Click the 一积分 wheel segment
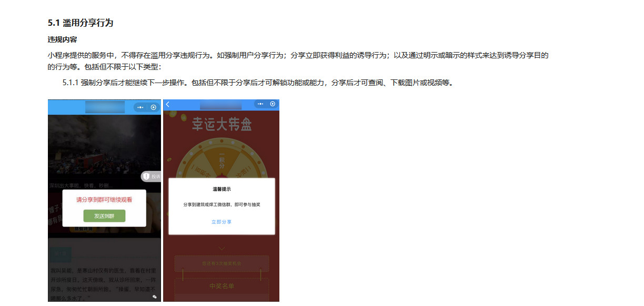Image resolution: width=644 pixels, height=306 pixels. pyautogui.click(x=222, y=161)
